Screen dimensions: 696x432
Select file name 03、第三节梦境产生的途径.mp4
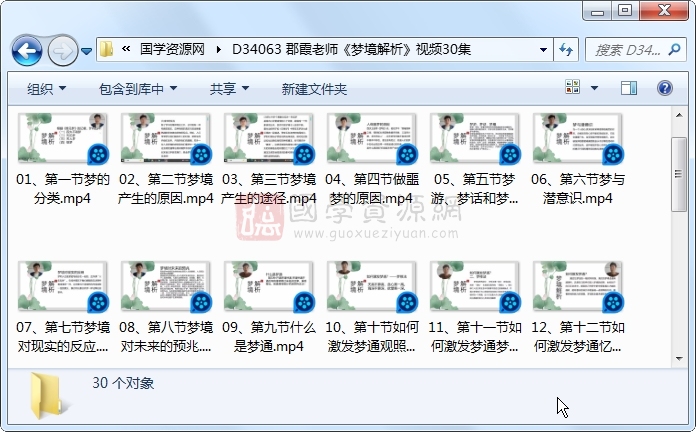269,189
